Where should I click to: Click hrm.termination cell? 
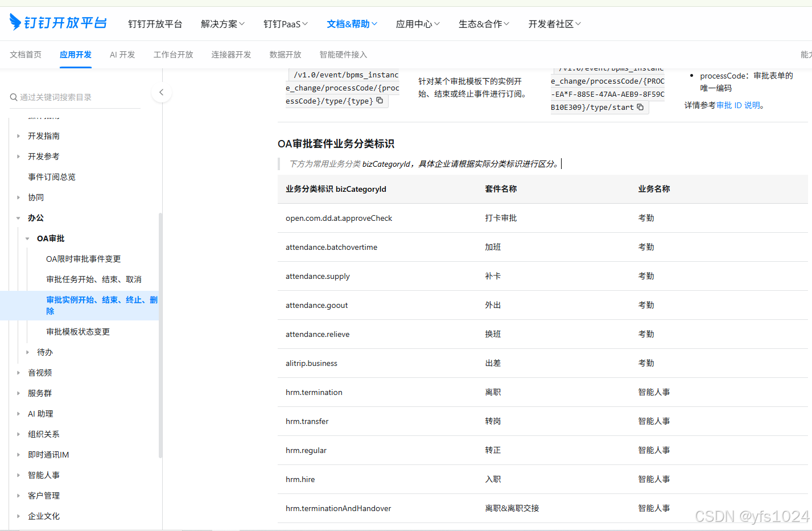point(314,392)
